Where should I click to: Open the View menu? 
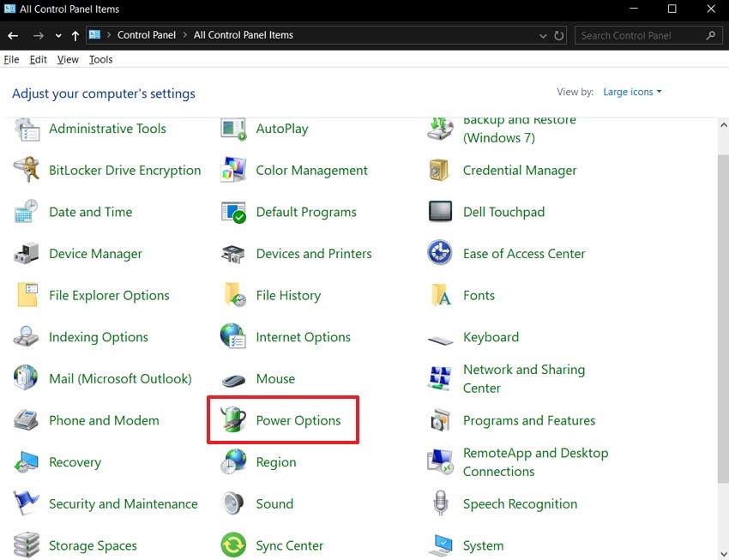tap(68, 59)
